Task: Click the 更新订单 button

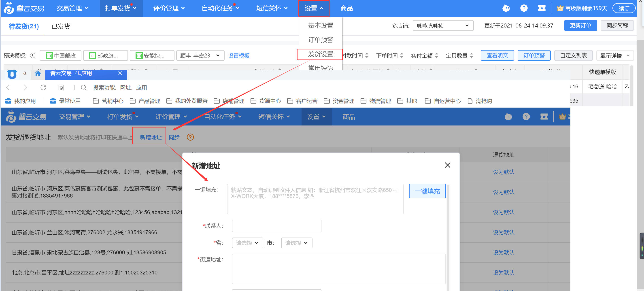Action: [580, 25]
